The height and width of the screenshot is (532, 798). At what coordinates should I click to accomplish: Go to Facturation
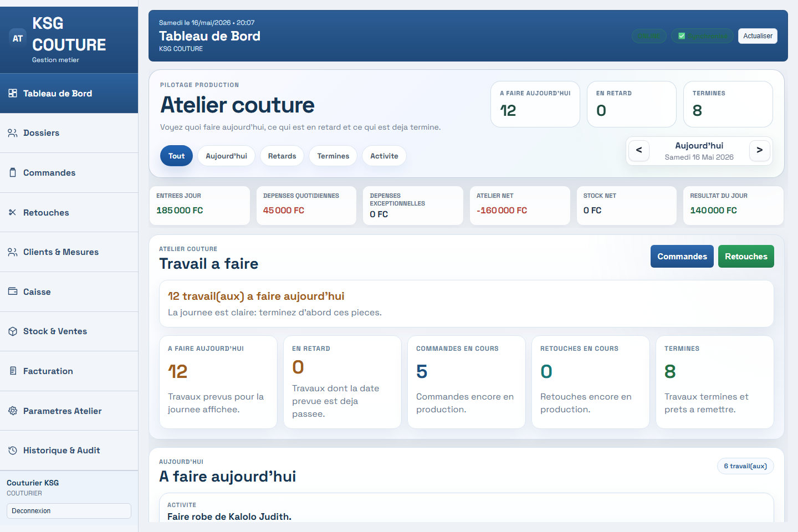pos(69,371)
